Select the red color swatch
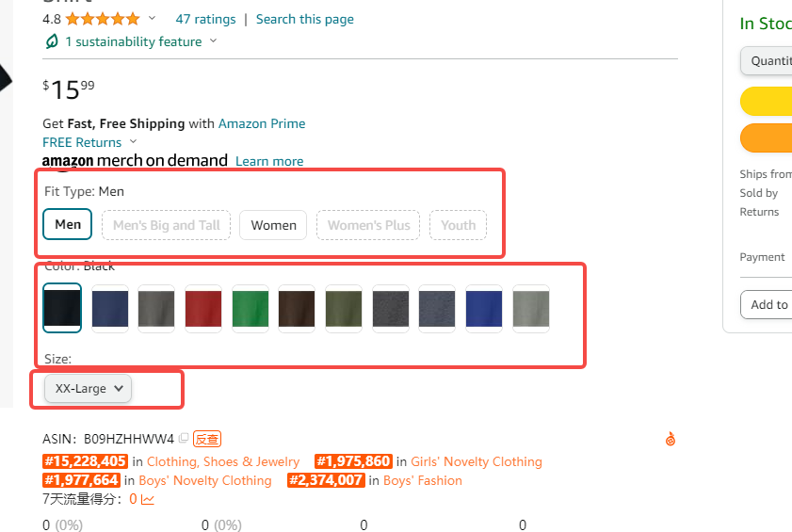 pyautogui.click(x=203, y=309)
